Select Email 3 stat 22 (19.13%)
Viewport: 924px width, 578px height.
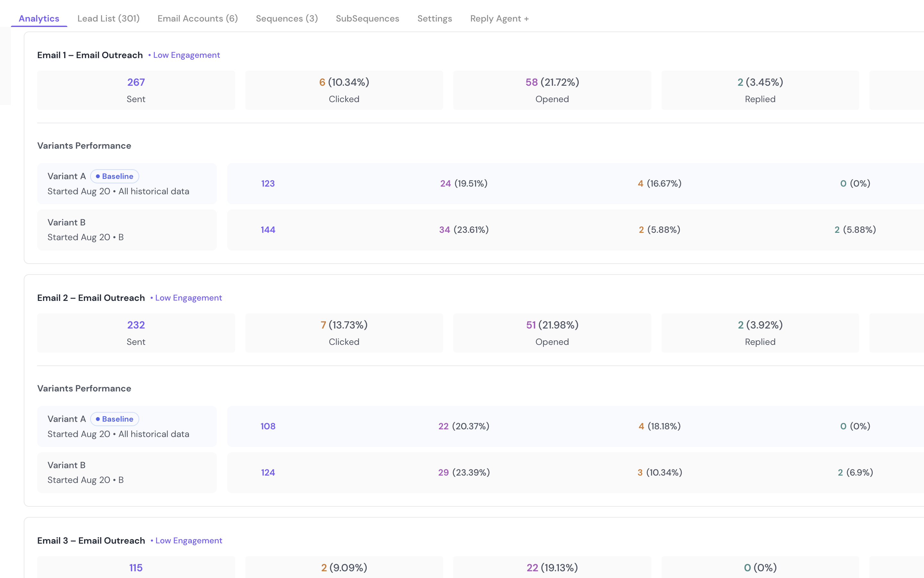pyautogui.click(x=552, y=568)
